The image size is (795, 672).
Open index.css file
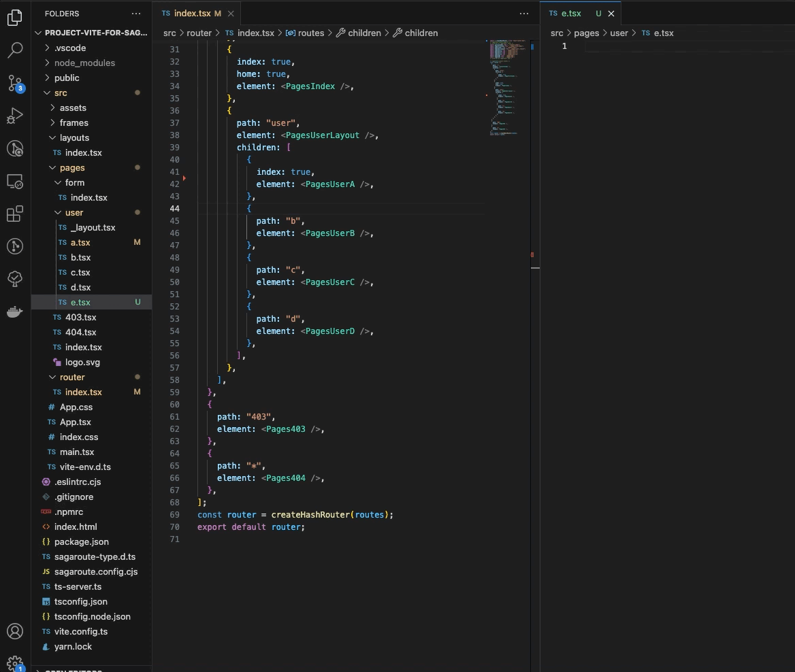(x=91, y=437)
